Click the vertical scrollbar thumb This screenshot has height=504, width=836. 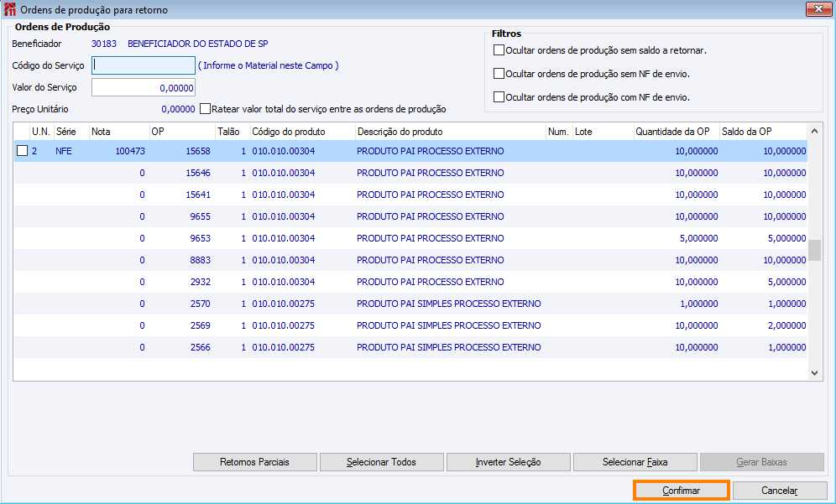[x=814, y=251]
